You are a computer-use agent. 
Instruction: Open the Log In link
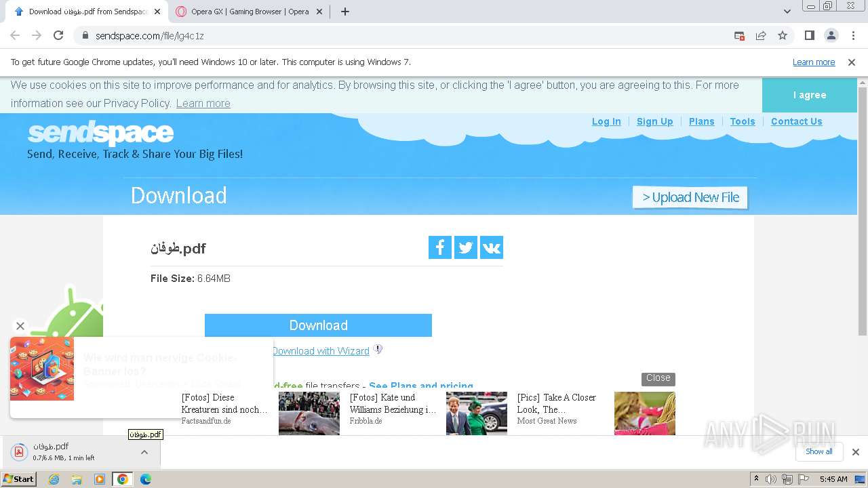tap(606, 121)
